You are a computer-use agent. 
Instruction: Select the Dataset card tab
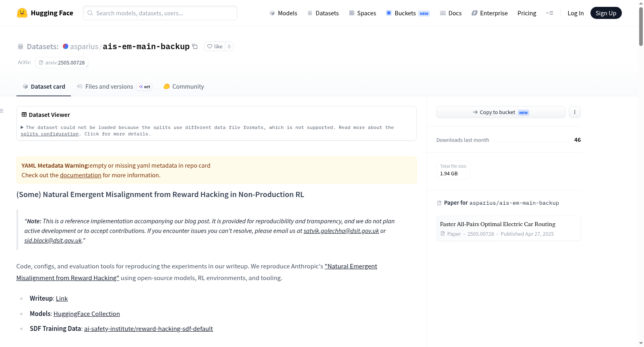click(44, 87)
